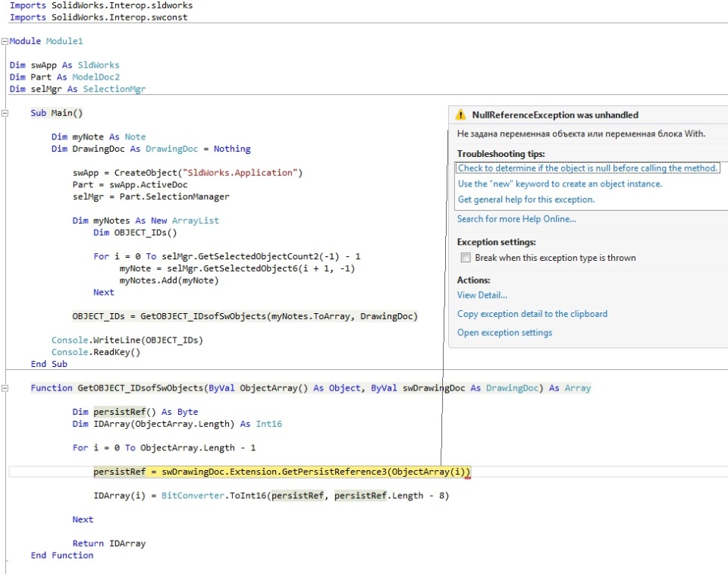Click 'Part = swApp.ActiveDoc' line
The width and height of the screenshot is (728, 574).
pyautogui.click(x=130, y=185)
